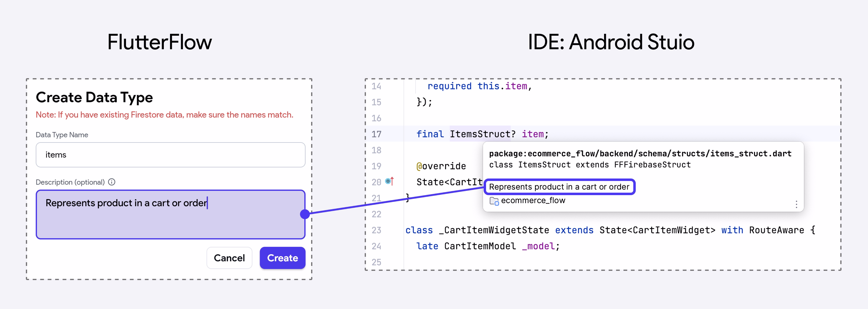
Task: Open the tooltip three-dot options menu
Action: 796,204
